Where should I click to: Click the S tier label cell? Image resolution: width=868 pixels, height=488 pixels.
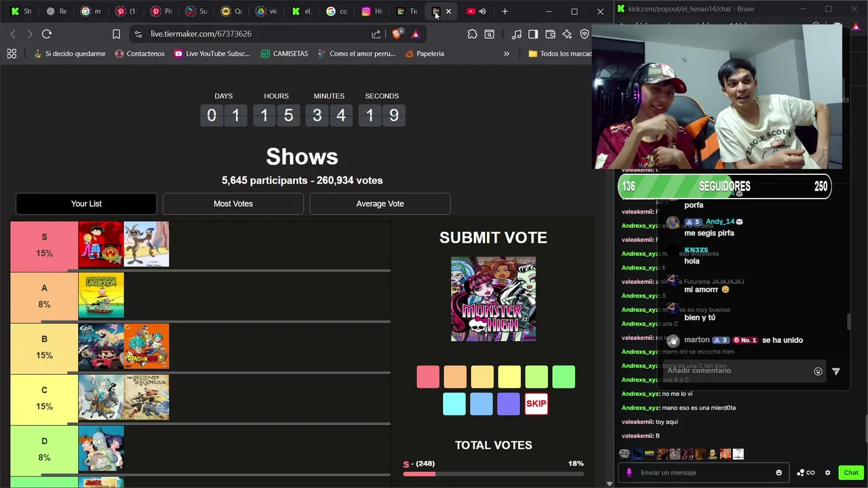44,245
